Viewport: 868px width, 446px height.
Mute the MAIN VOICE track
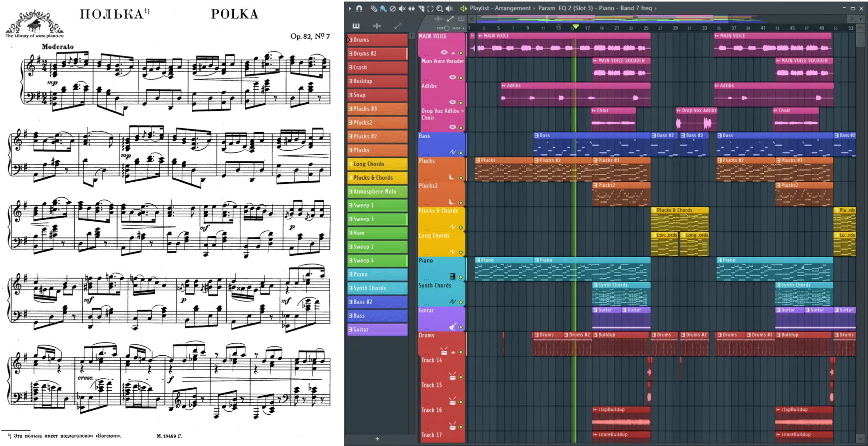coord(461,53)
